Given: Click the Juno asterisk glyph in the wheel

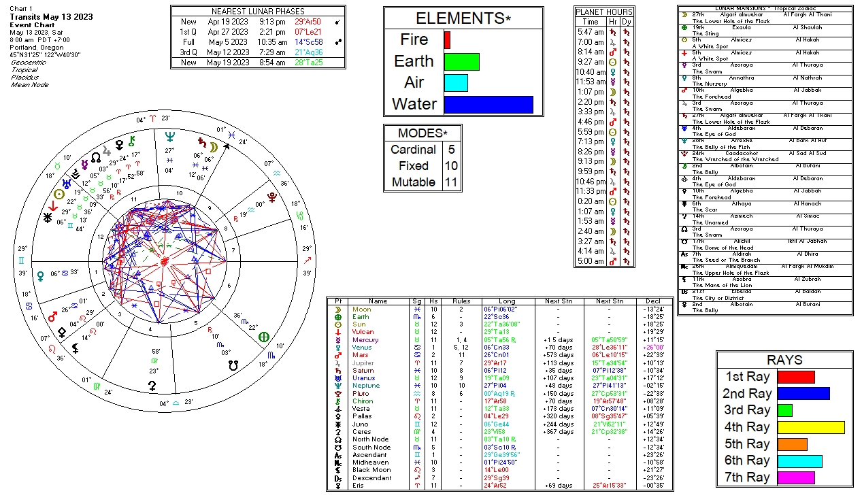Looking at the screenshot, I should pyautogui.click(x=48, y=218).
